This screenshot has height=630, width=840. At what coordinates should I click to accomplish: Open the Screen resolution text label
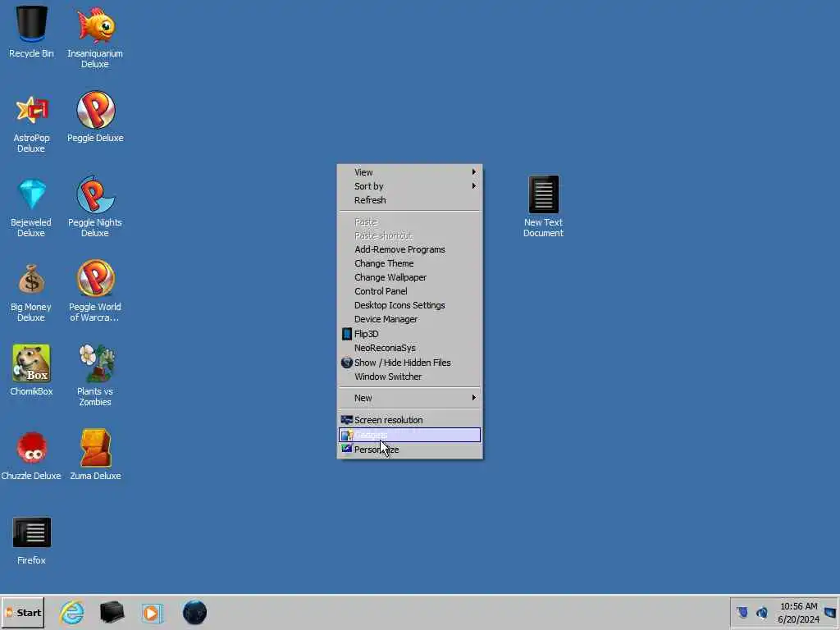(x=388, y=420)
